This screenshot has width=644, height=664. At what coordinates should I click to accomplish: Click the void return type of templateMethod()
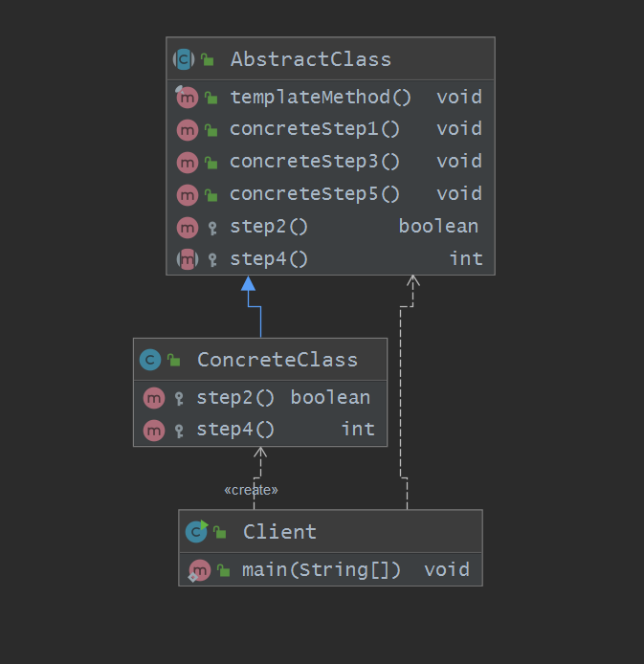(459, 97)
